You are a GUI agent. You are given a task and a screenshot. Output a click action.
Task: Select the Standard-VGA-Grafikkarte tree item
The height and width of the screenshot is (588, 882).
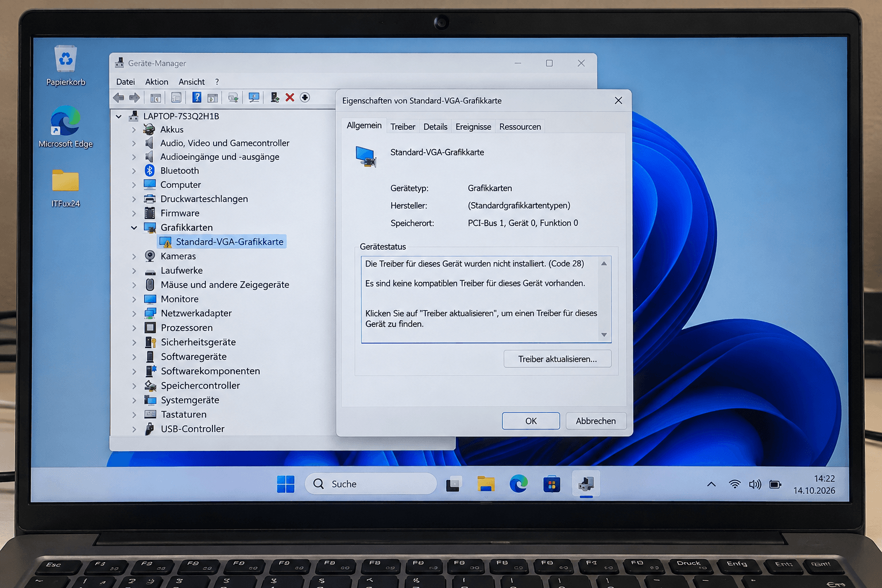pos(222,242)
